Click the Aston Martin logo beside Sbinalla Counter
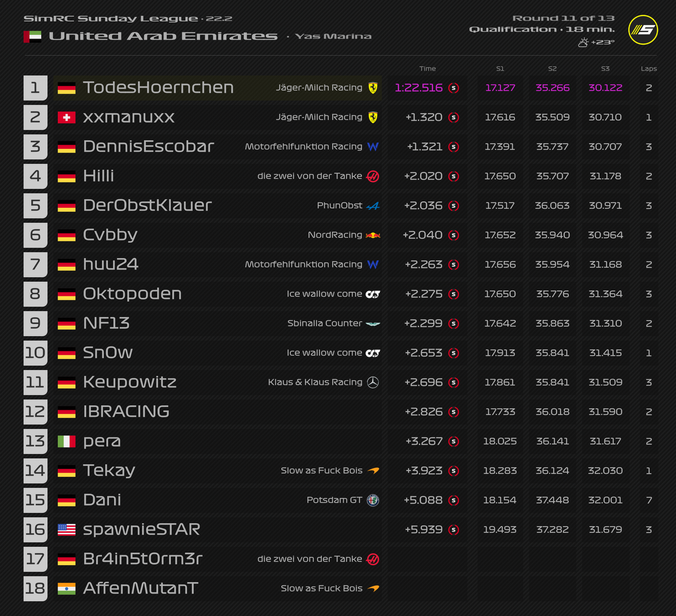676x616 pixels. 373,323
